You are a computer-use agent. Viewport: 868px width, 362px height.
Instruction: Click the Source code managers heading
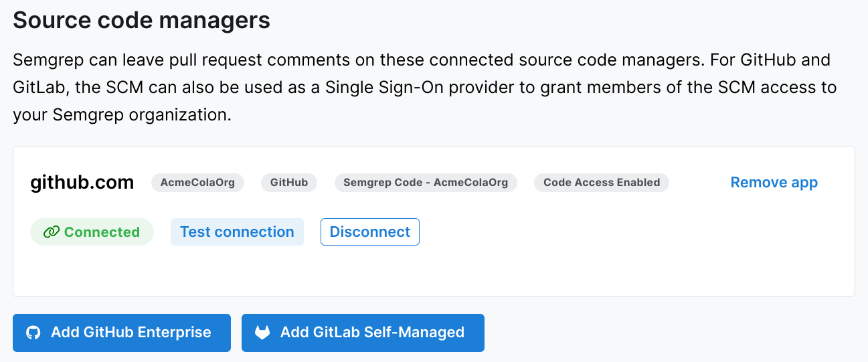[141, 20]
